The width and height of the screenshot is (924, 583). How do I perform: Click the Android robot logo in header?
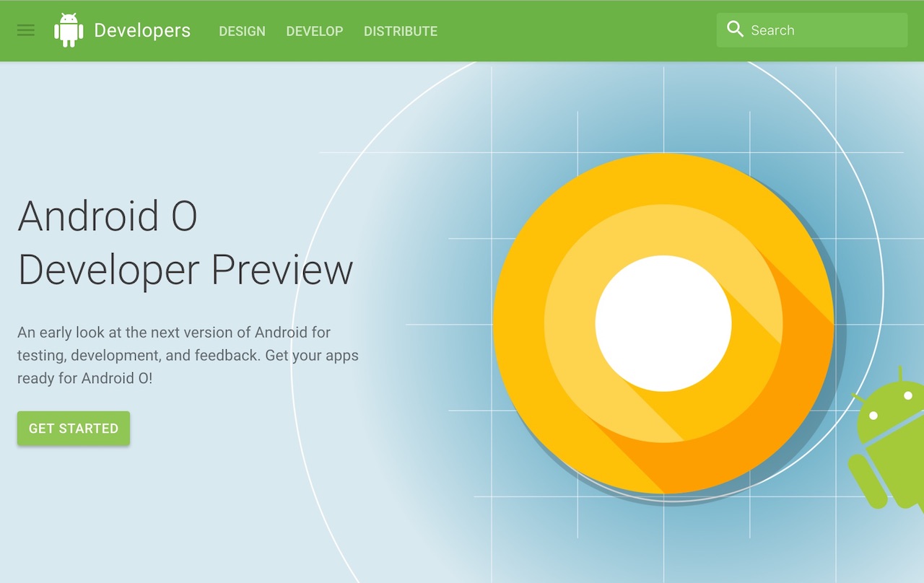(69, 30)
